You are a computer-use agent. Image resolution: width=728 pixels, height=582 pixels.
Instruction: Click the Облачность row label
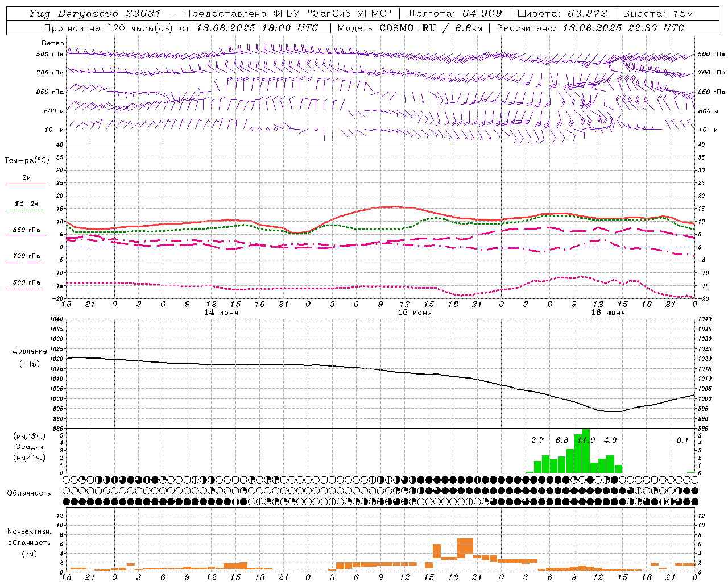point(29,493)
